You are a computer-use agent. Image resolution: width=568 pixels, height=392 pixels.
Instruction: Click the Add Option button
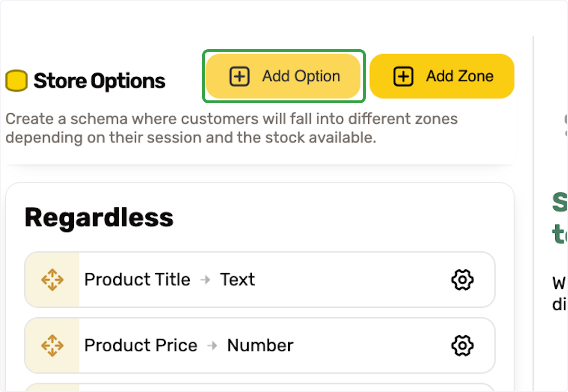tap(283, 76)
